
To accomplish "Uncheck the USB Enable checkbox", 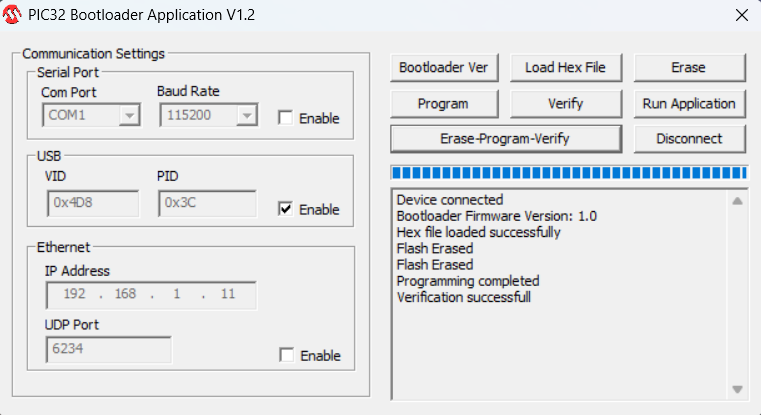I will pos(286,209).
